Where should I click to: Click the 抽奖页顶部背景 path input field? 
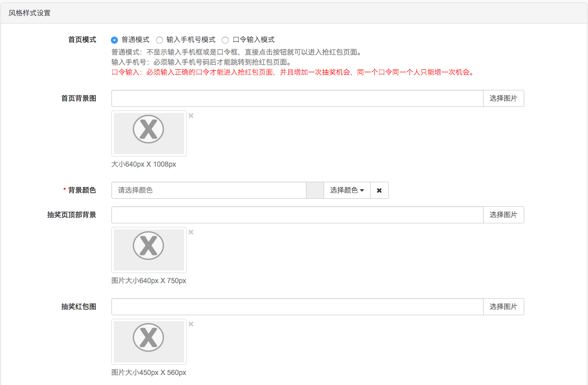pyautogui.click(x=298, y=215)
